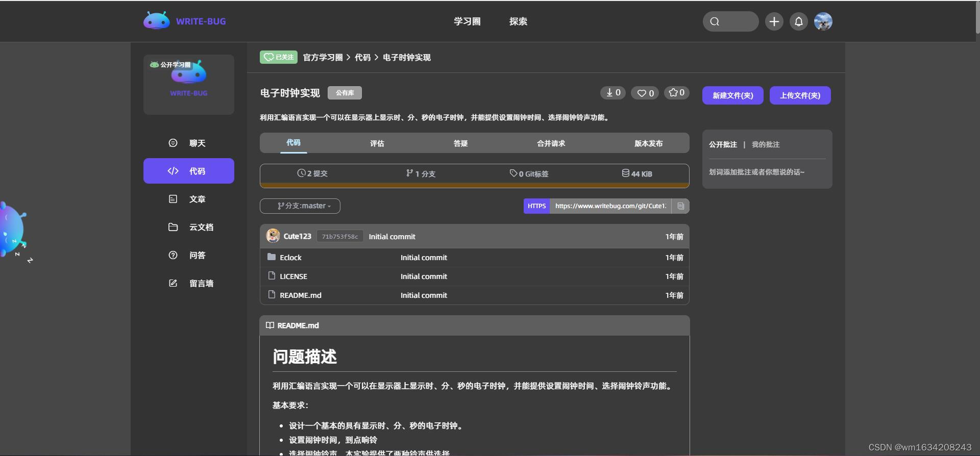Click the 44 KiB storage size
Screen dimensions: 980x456
(x=637, y=173)
